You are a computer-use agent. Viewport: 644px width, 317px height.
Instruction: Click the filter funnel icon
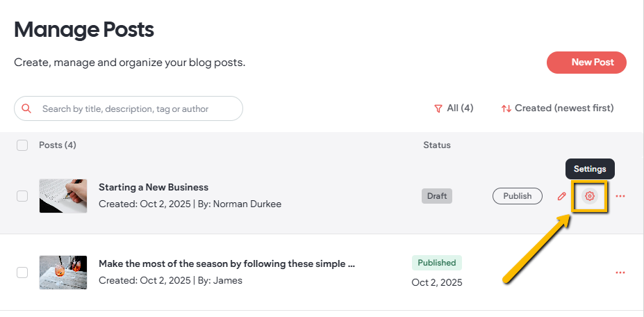click(438, 108)
